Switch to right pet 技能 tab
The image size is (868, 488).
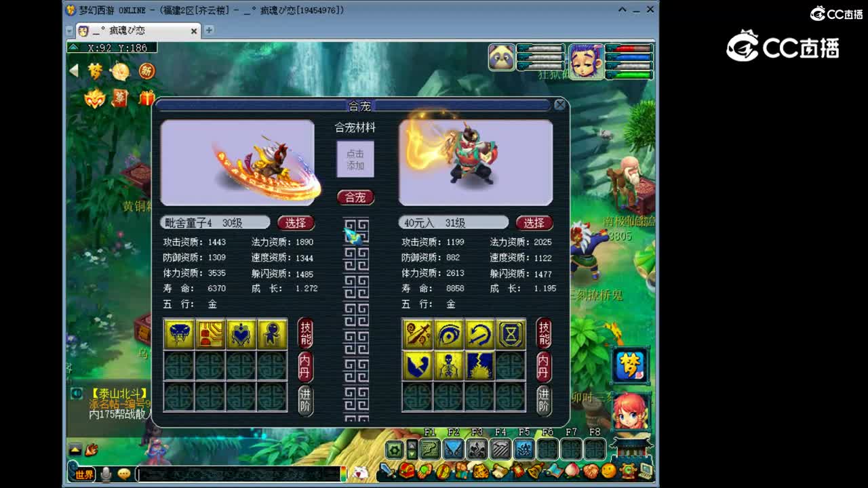coord(544,333)
